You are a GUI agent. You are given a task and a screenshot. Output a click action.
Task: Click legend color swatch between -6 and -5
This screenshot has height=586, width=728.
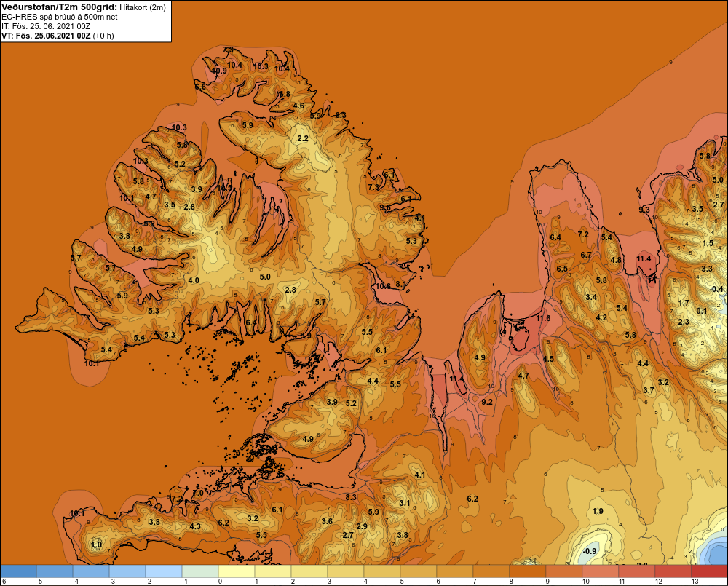click(19, 571)
